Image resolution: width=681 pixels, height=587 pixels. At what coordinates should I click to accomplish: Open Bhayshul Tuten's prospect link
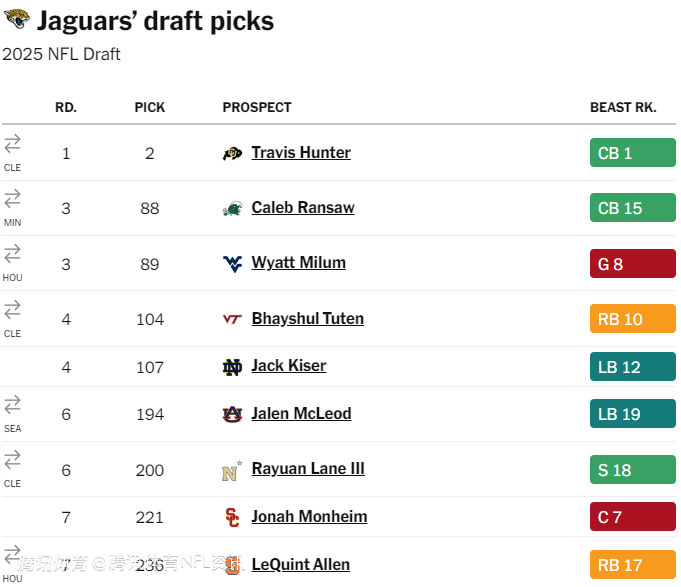point(307,319)
